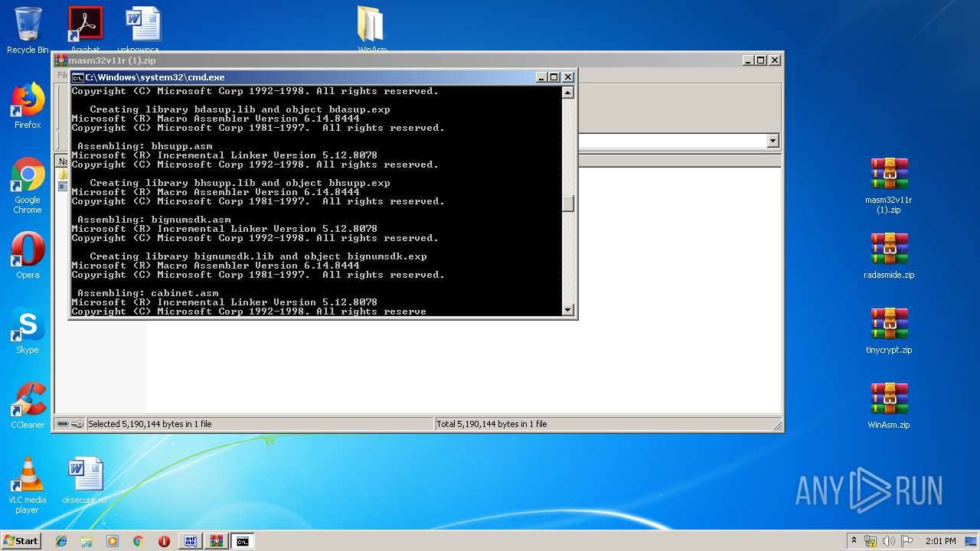Click Chrome icon in taskbar
This screenshot has height=551, width=980.
138,541
